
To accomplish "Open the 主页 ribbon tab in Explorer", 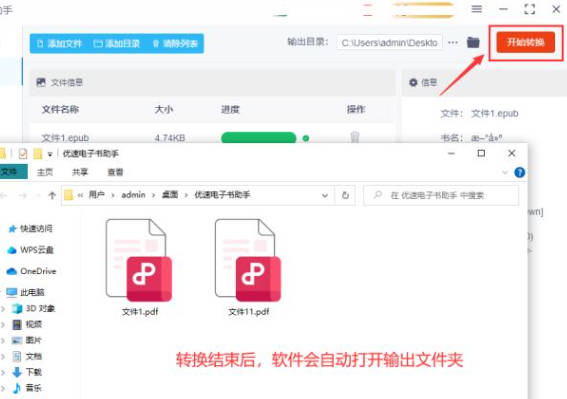I will [x=45, y=172].
